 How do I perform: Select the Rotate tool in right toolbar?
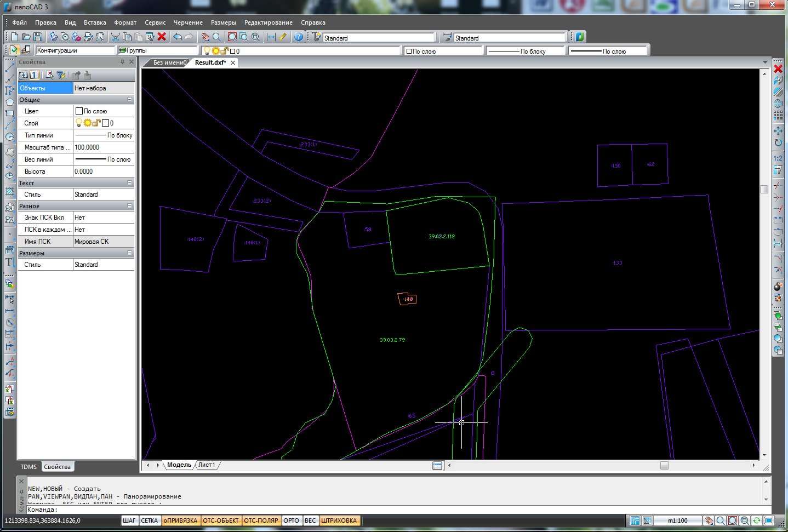point(778,143)
